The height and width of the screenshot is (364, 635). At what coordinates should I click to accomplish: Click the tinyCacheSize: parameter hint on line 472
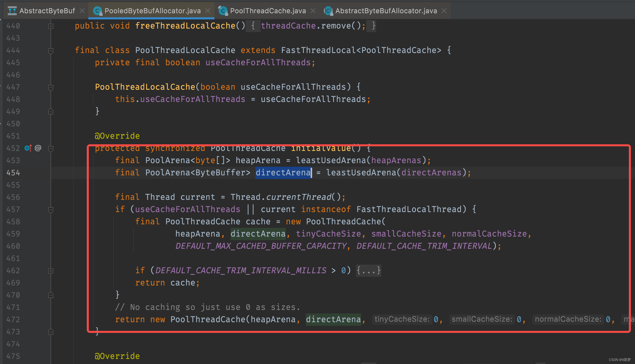point(402,319)
